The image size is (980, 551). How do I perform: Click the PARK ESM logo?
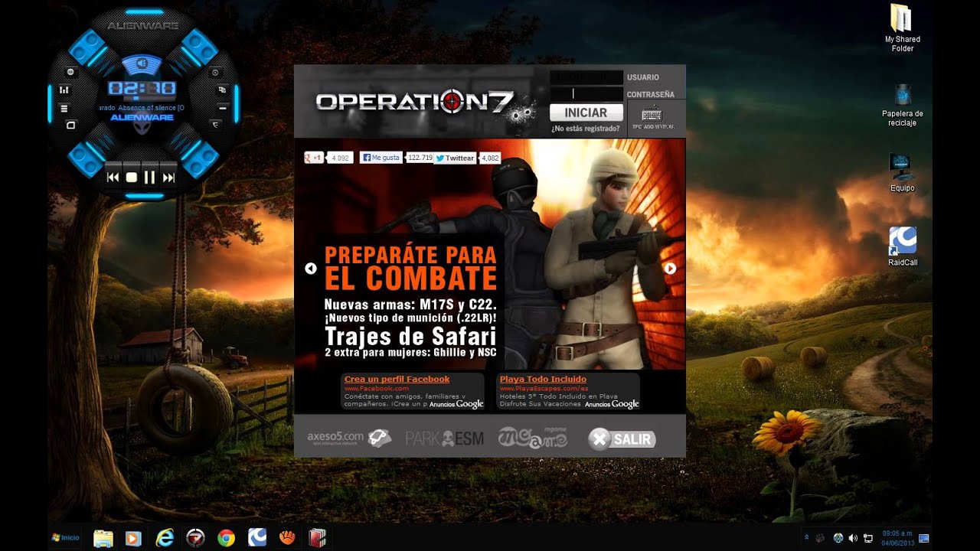(x=445, y=439)
